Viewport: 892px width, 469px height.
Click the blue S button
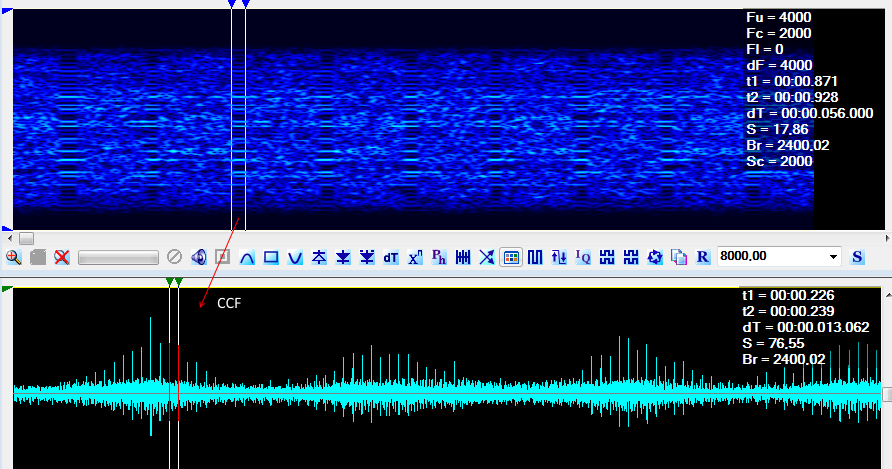857,257
